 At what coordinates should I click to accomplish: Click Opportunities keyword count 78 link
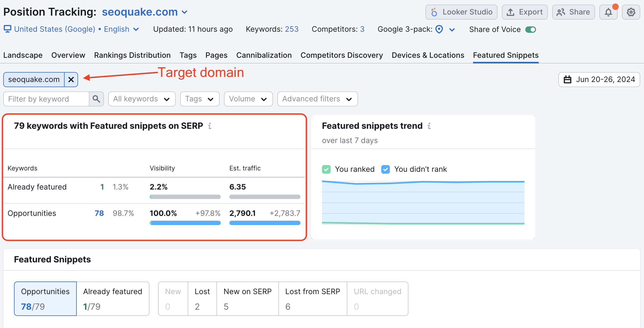coord(99,213)
